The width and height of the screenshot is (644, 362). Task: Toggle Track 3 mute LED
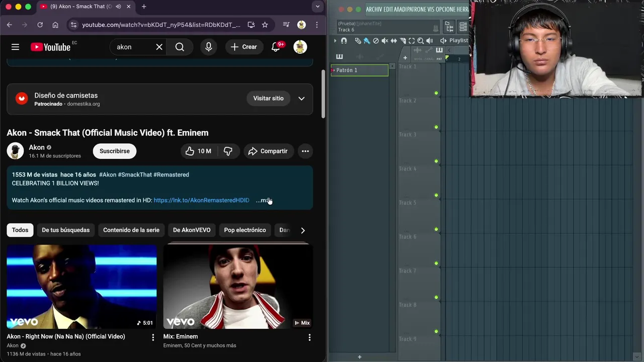pyautogui.click(x=436, y=161)
